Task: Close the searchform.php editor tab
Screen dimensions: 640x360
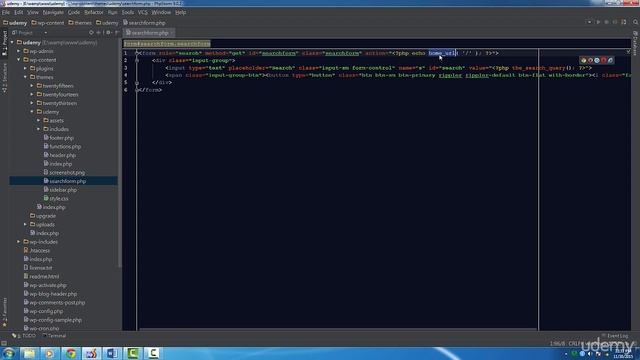Action: pos(171,33)
